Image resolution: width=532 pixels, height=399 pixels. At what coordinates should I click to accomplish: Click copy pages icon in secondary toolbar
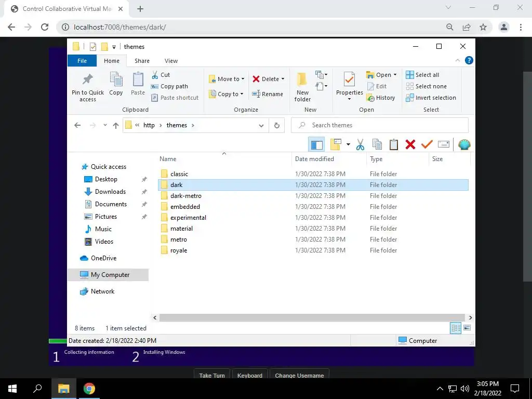(x=377, y=144)
